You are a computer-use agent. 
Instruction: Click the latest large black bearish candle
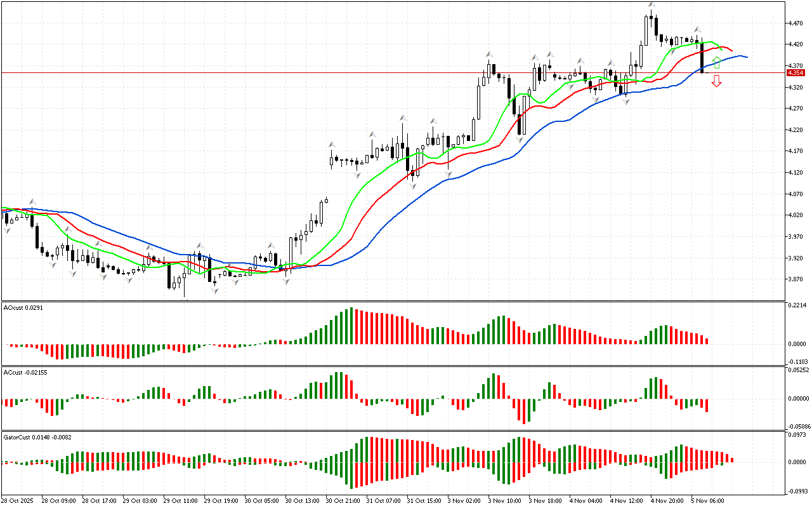(702, 57)
